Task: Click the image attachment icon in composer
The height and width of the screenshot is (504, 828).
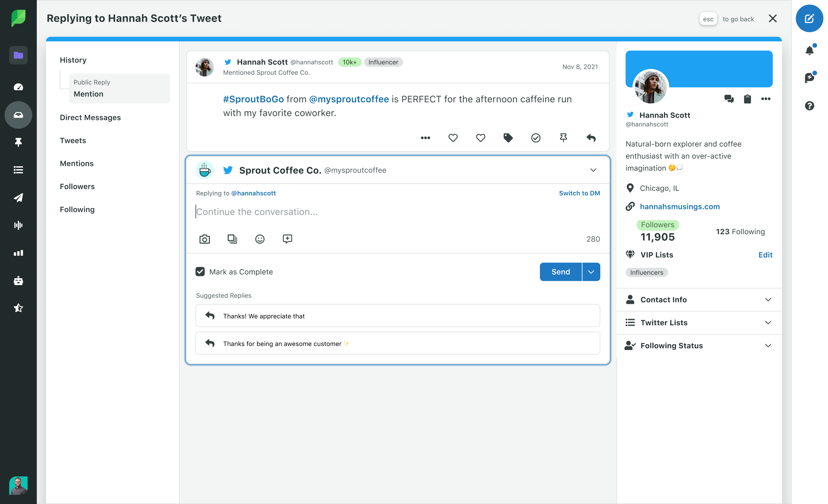Action: tap(205, 238)
